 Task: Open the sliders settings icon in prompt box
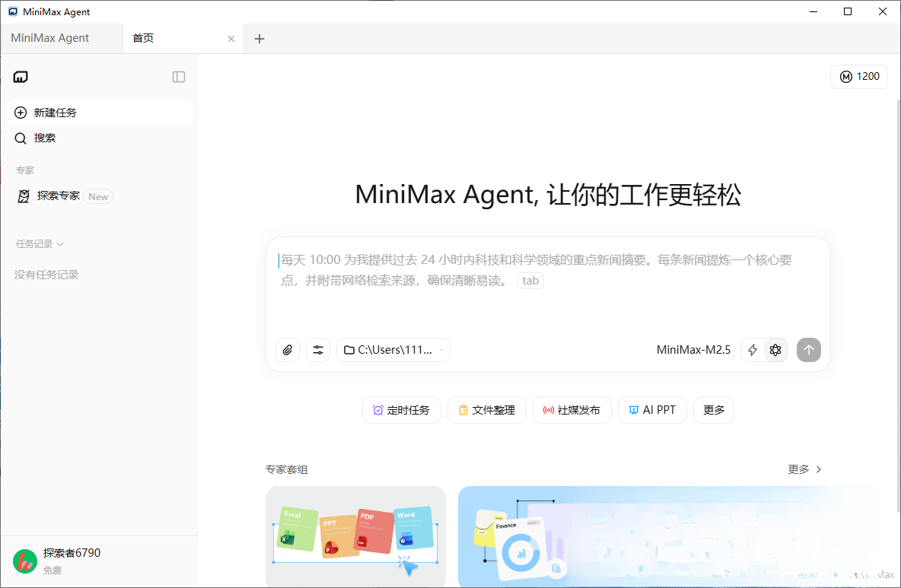coord(318,350)
